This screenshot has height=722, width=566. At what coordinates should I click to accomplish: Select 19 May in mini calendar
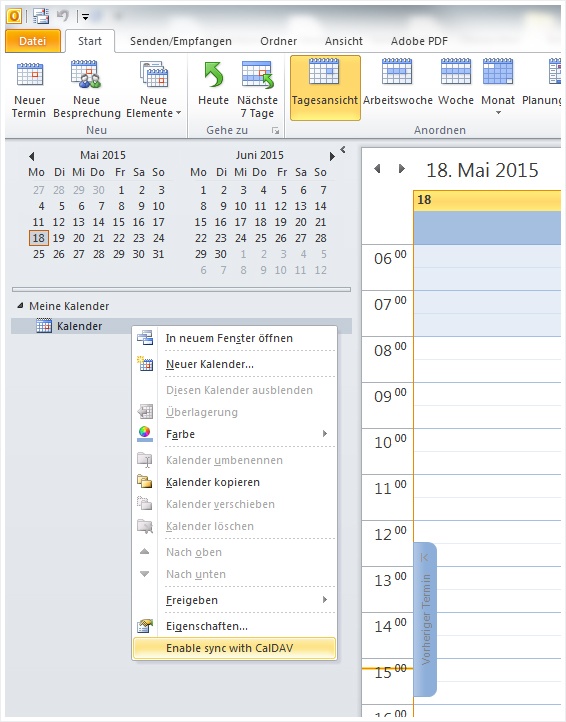[58, 238]
